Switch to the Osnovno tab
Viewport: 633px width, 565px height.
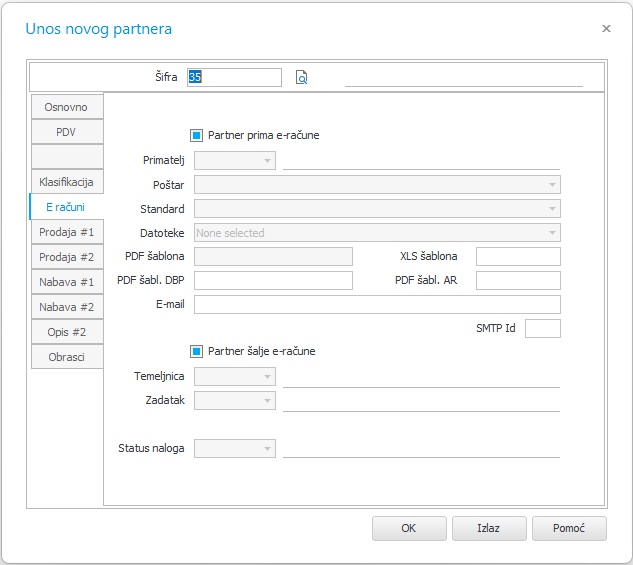(67, 107)
